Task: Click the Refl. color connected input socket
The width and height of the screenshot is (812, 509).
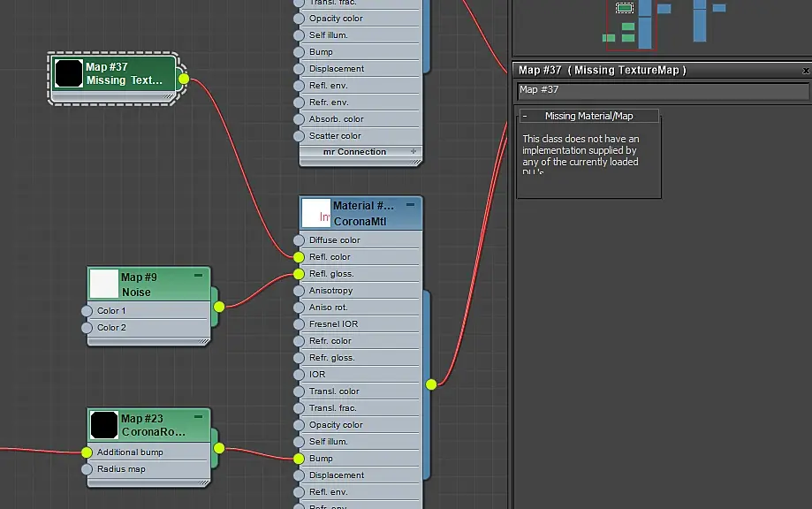Action: coord(299,257)
